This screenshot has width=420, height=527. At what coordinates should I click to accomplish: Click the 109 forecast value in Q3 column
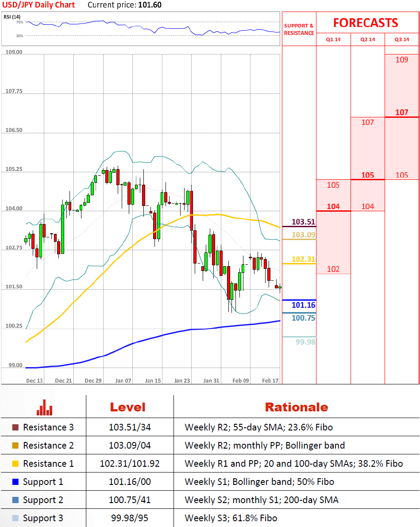401,60
